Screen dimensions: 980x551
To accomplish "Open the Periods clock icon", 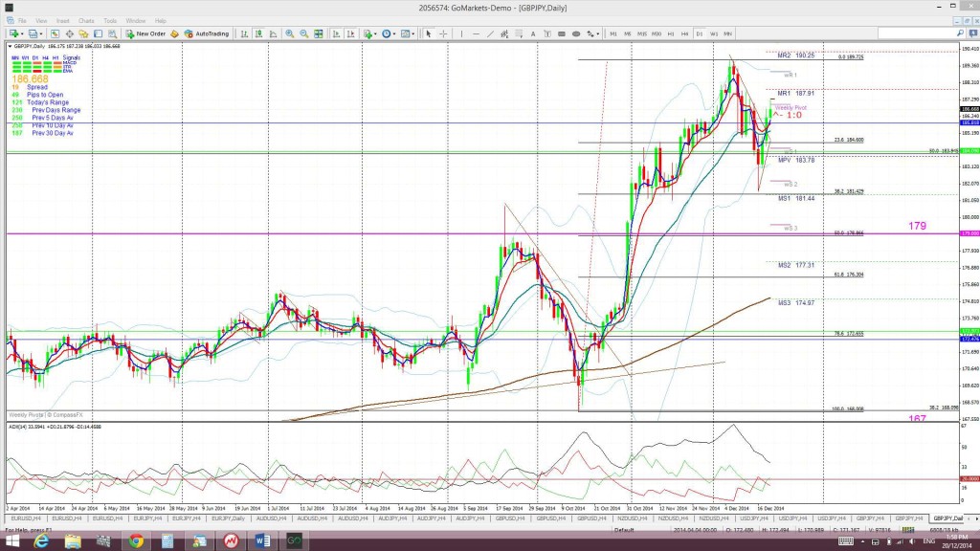I will pos(387,33).
